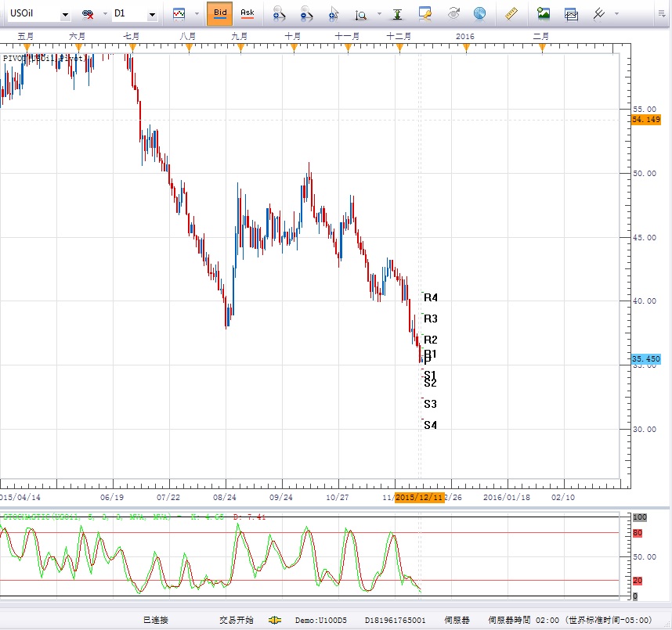The image size is (672, 630).
Task: Click the 已连接 connection status
Action: (x=156, y=620)
